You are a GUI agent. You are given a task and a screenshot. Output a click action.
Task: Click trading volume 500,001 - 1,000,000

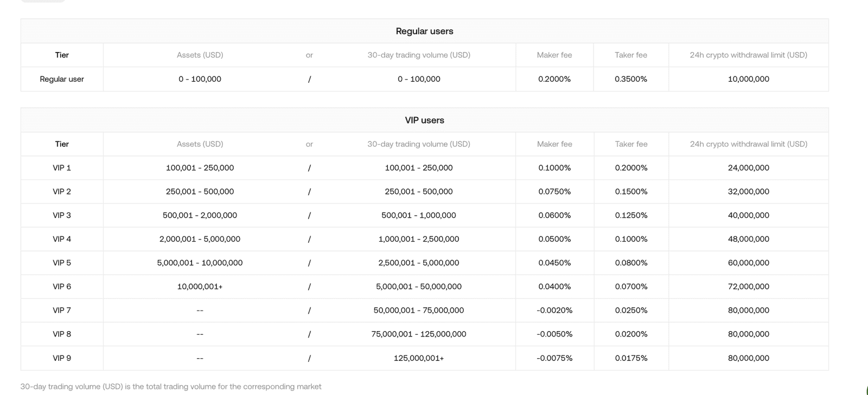419,215
